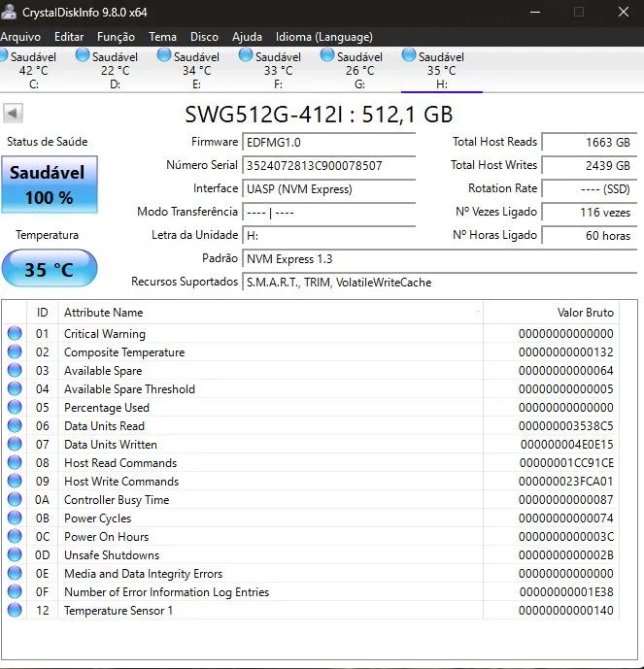Image resolution: width=644 pixels, height=669 pixels.
Task: Open the Disco menu
Action: pyautogui.click(x=204, y=37)
